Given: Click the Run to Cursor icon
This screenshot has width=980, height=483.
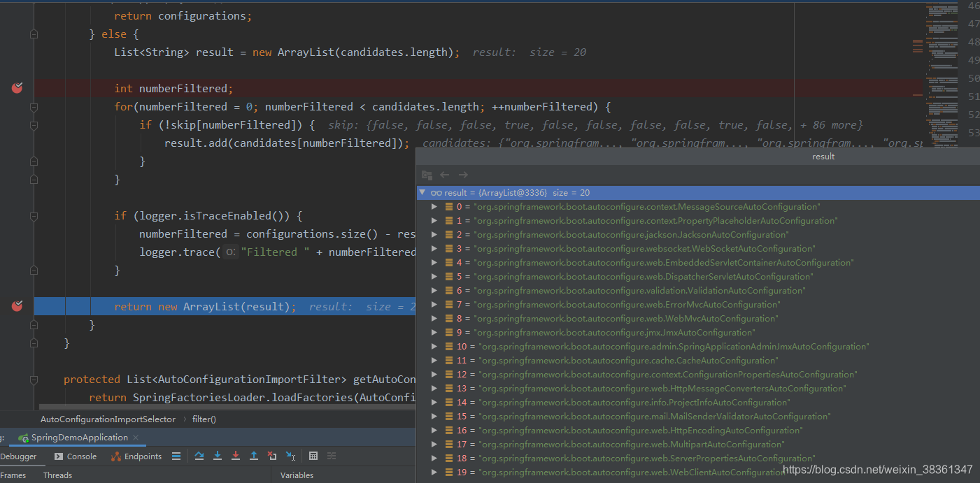Looking at the screenshot, I should pyautogui.click(x=291, y=456).
